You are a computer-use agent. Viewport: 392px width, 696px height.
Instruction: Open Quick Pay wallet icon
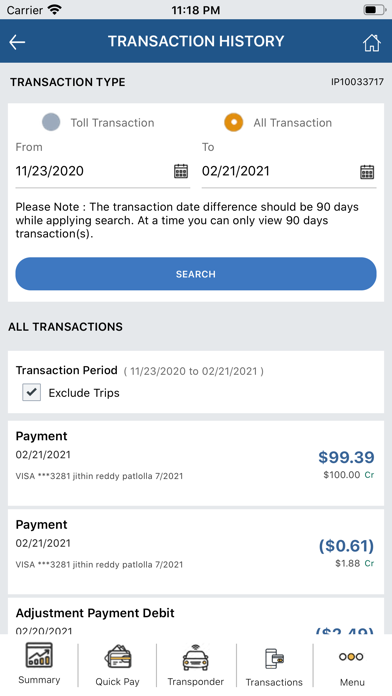point(118,657)
